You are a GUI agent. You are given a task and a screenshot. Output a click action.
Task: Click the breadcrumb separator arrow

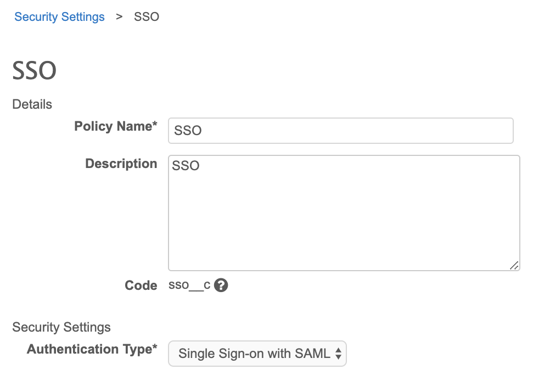coord(119,16)
